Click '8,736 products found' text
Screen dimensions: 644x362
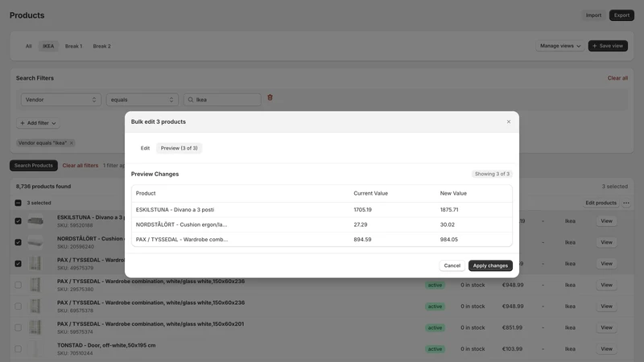43,187
